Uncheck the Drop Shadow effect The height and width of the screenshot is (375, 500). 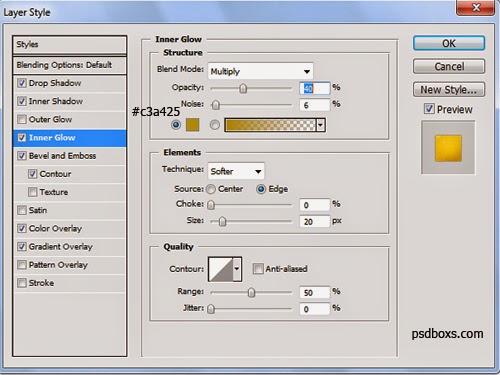tap(22, 83)
